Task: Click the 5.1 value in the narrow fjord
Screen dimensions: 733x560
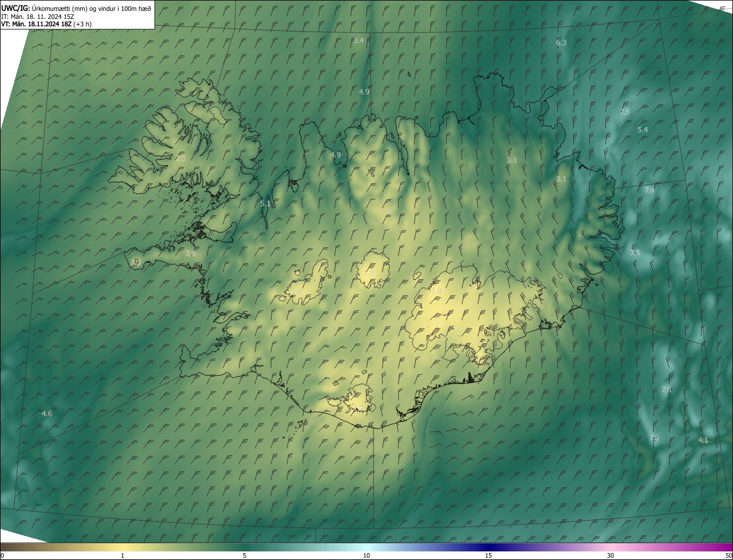Action: pos(265,204)
